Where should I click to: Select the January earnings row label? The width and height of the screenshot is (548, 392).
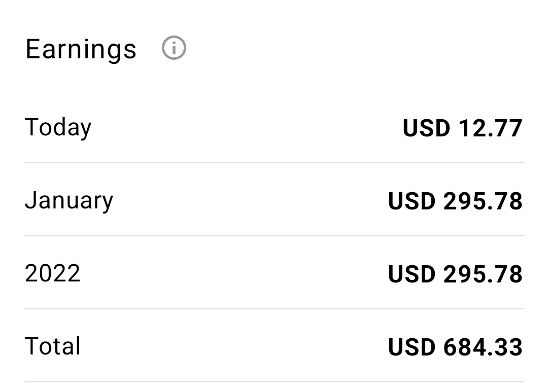coord(69,201)
